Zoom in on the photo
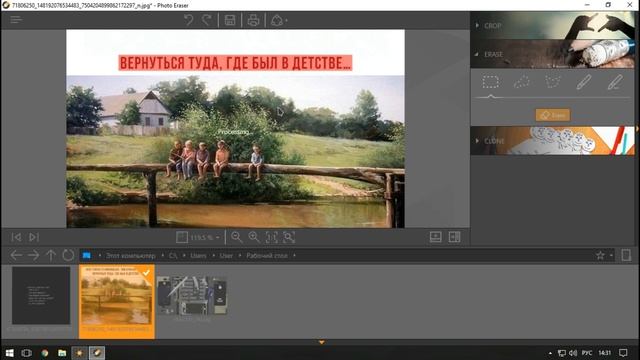Viewport: 640px width, 360px height. tap(254, 237)
